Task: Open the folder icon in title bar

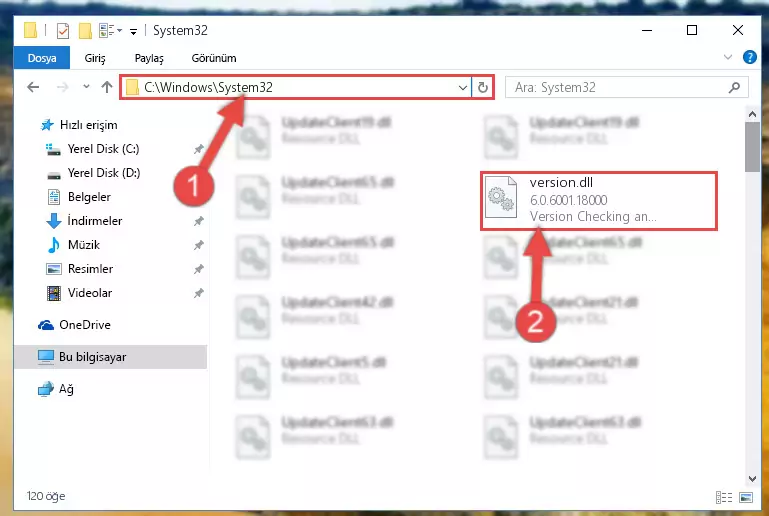Action: point(30,30)
